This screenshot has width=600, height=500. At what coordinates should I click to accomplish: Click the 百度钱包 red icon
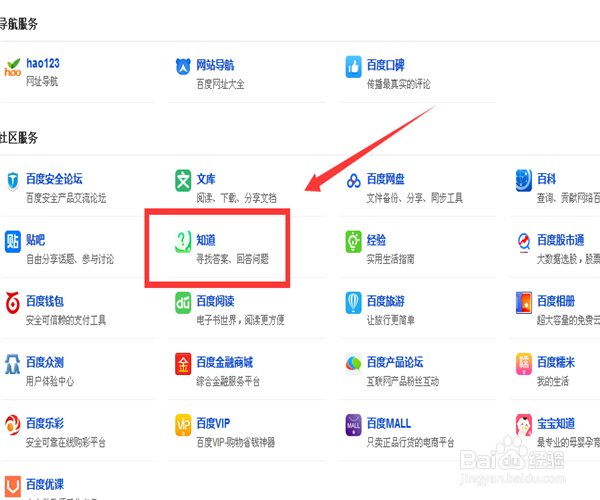click(x=13, y=303)
